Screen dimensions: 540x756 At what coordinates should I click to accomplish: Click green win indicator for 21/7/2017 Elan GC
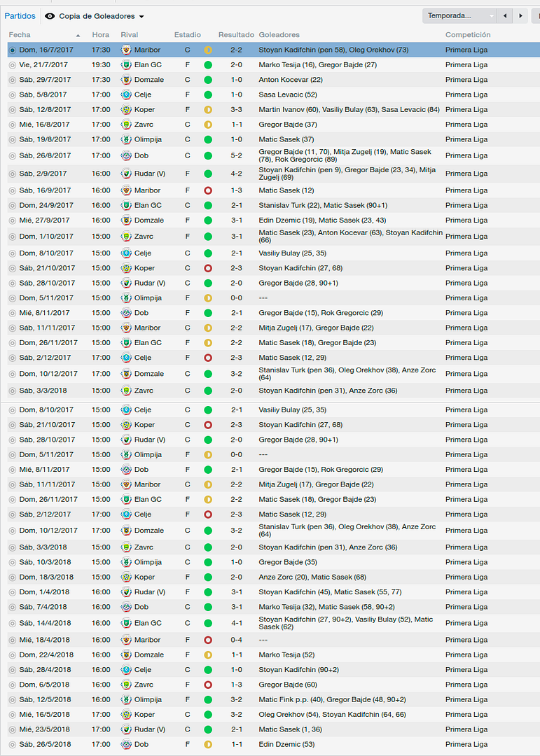point(208,64)
